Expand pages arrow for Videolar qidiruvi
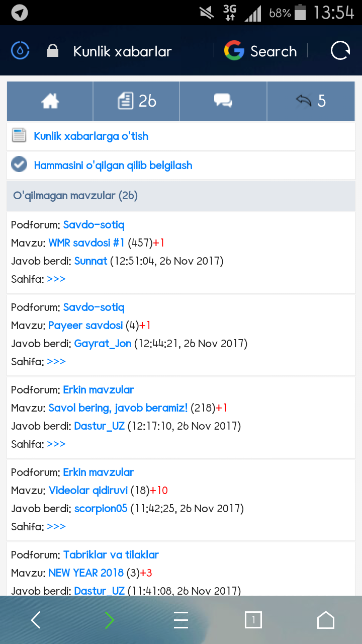This screenshot has height=644, width=362. click(x=56, y=526)
